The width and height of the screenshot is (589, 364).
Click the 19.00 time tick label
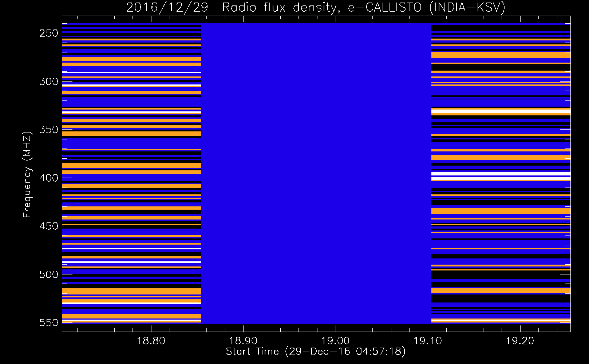(336, 341)
